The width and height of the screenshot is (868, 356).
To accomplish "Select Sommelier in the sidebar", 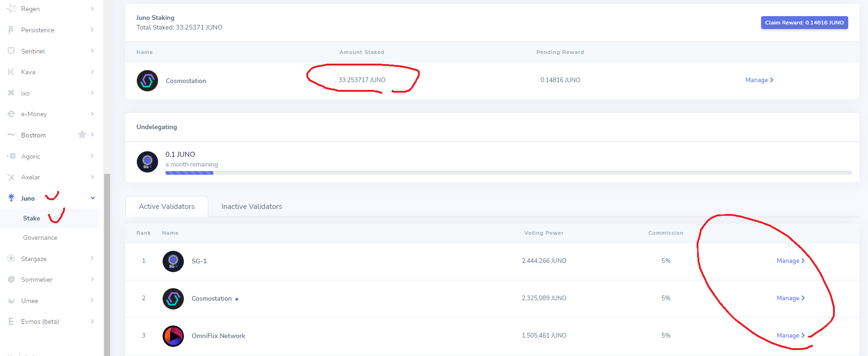I will point(37,279).
